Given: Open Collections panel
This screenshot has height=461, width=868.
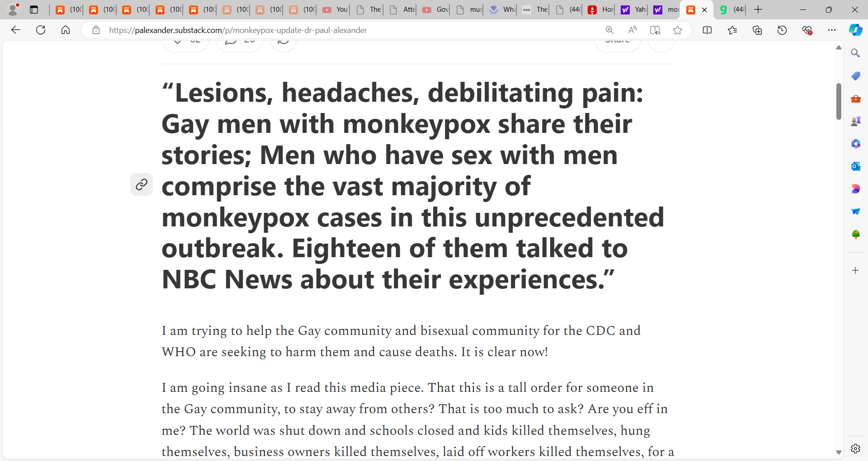Looking at the screenshot, I should coord(757,30).
